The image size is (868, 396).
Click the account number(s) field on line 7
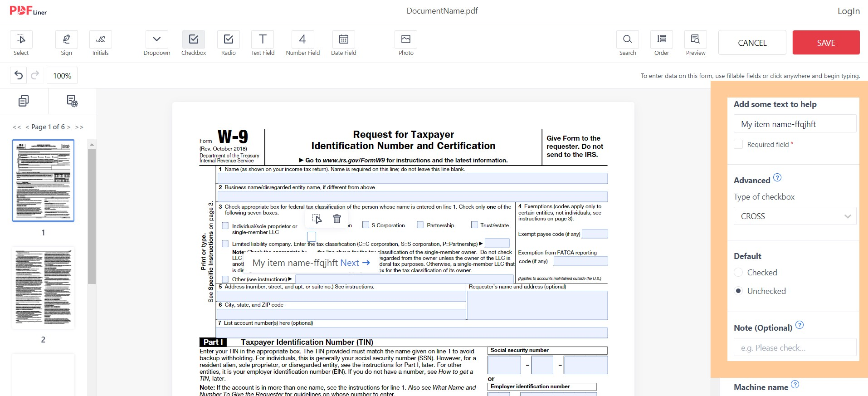(412, 332)
